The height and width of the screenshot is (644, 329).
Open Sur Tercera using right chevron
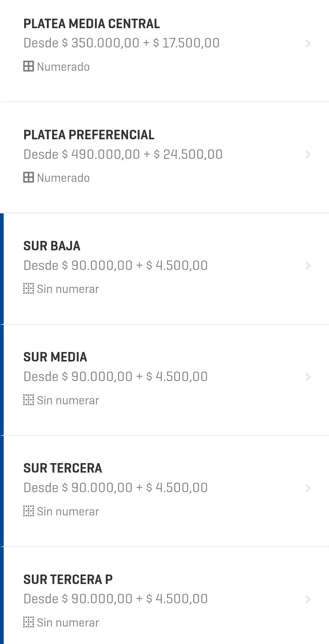click(x=308, y=488)
